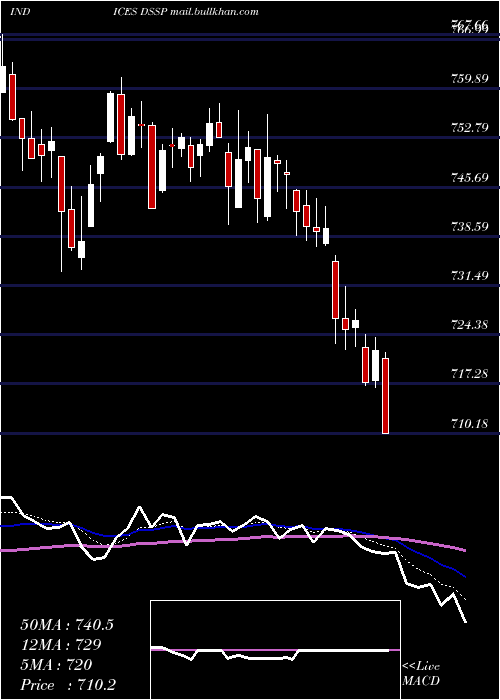Click the 12MA : 729 readout
500x700 pixels.
click(61, 645)
